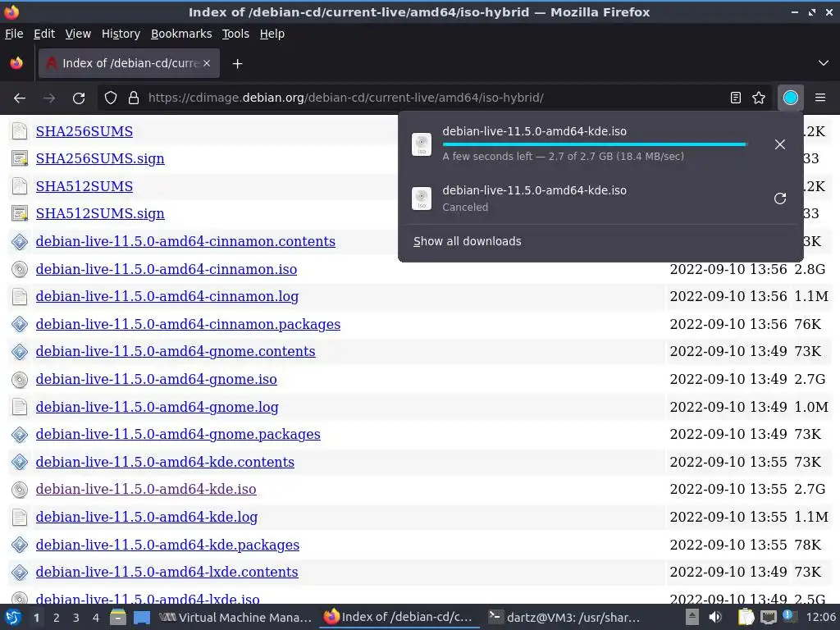840x630 pixels.
Task: Click the text file icon beside kde.log
Action: [20, 517]
